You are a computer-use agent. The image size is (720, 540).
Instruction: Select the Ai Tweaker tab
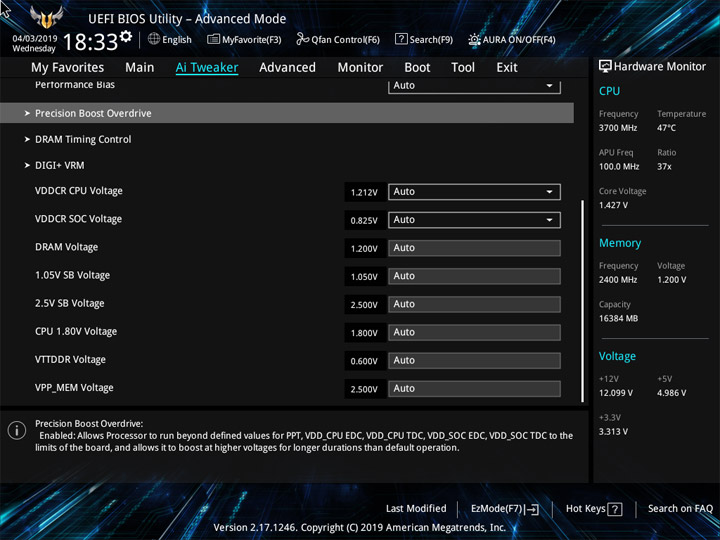(x=207, y=68)
